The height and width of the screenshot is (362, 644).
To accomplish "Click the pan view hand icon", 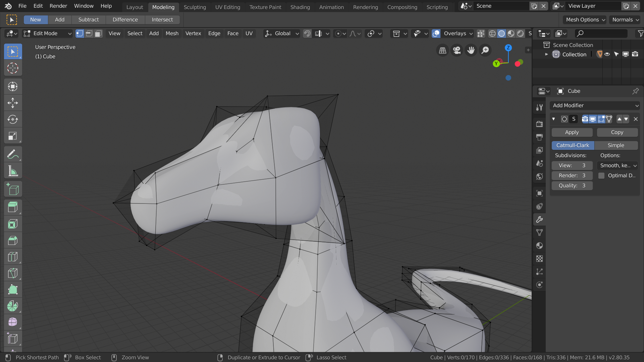I will tap(471, 50).
